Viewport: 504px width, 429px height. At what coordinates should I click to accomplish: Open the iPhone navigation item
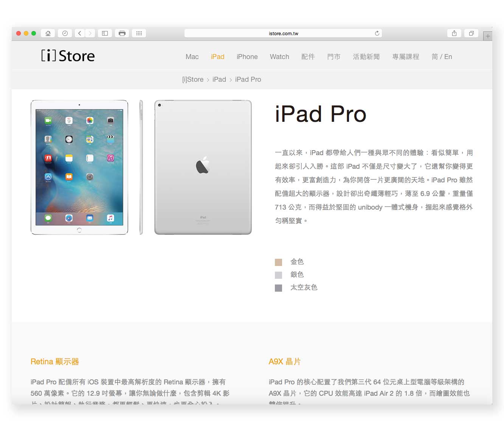247,57
